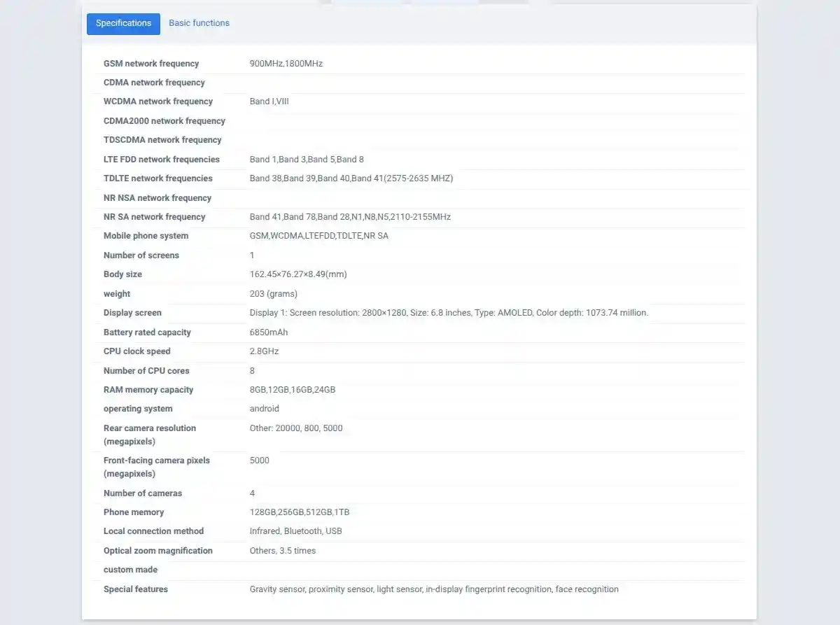Click the WCDMA network frequency row label

point(158,101)
